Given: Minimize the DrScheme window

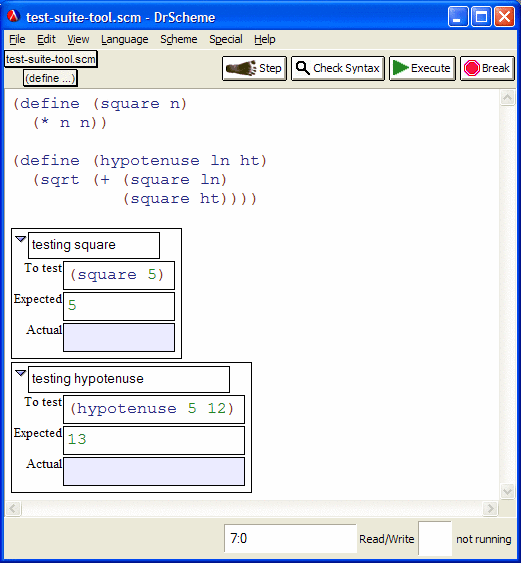Looking at the screenshot, I should click(x=458, y=17).
